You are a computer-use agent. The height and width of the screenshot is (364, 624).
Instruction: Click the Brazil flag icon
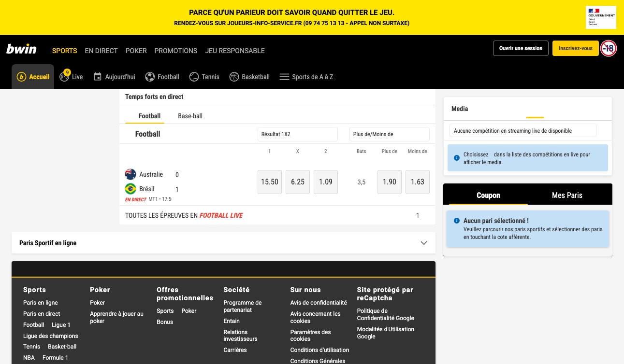click(x=131, y=189)
